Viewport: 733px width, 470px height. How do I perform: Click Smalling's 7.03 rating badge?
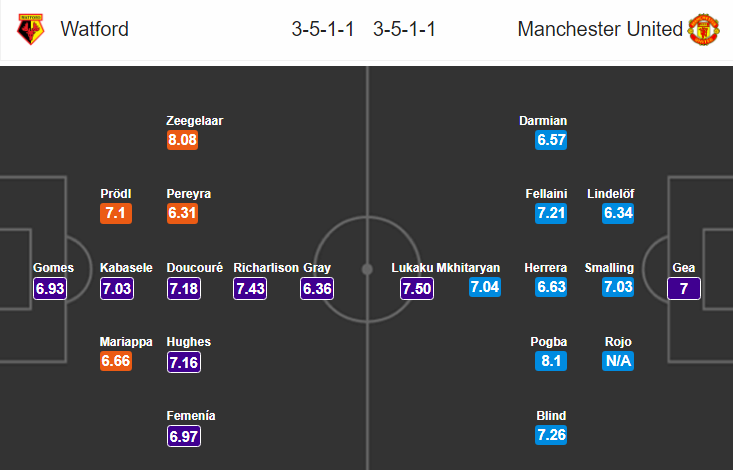[618, 287]
